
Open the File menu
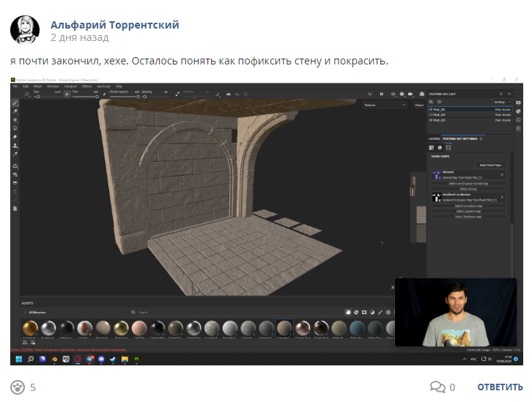click(x=15, y=86)
